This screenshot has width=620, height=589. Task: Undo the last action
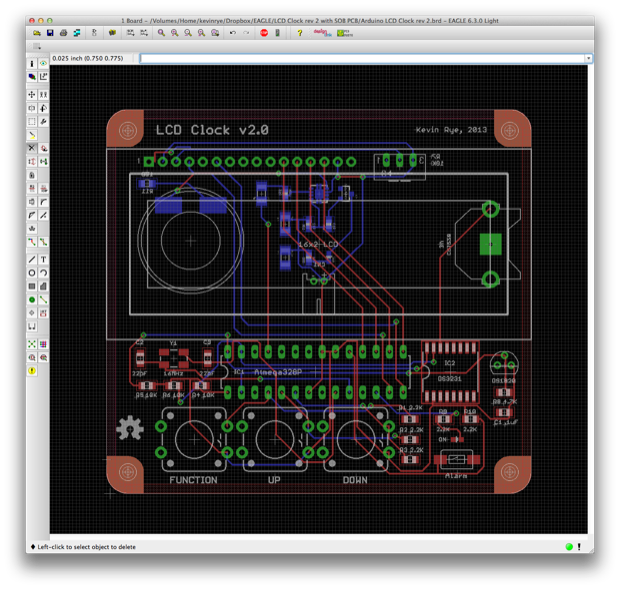click(x=233, y=33)
